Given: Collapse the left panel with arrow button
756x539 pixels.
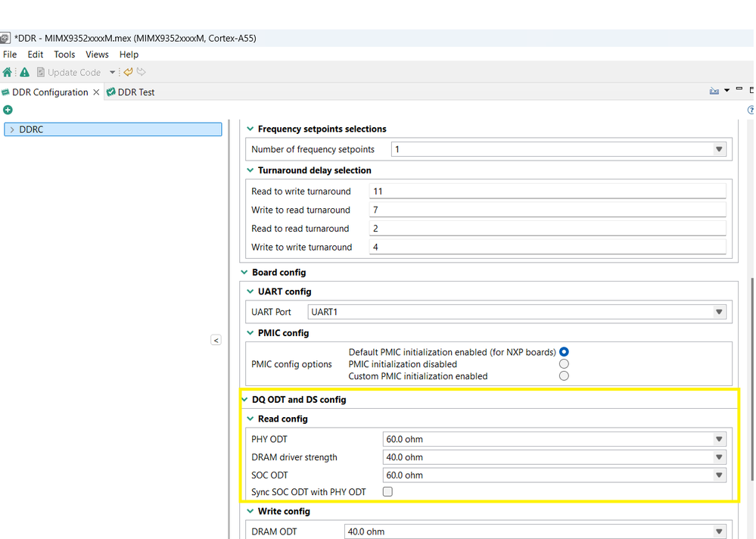Looking at the screenshot, I should click(216, 341).
